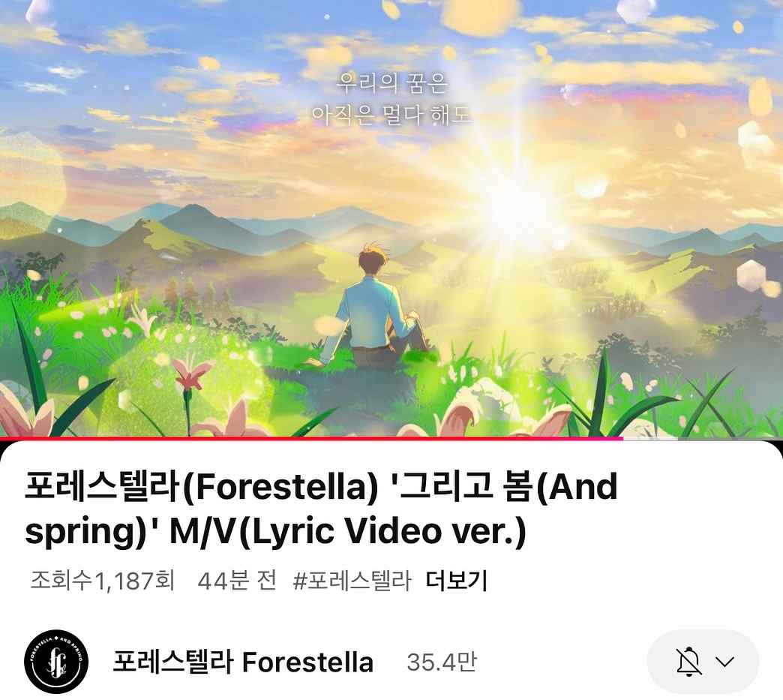
Task: Tap the 아직은 멀다 해도 lyric line
Action: point(391,115)
